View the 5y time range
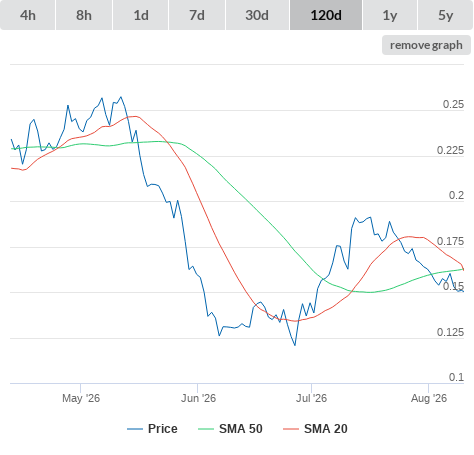Image resolution: width=474 pixels, height=455 pixels. [x=445, y=15]
